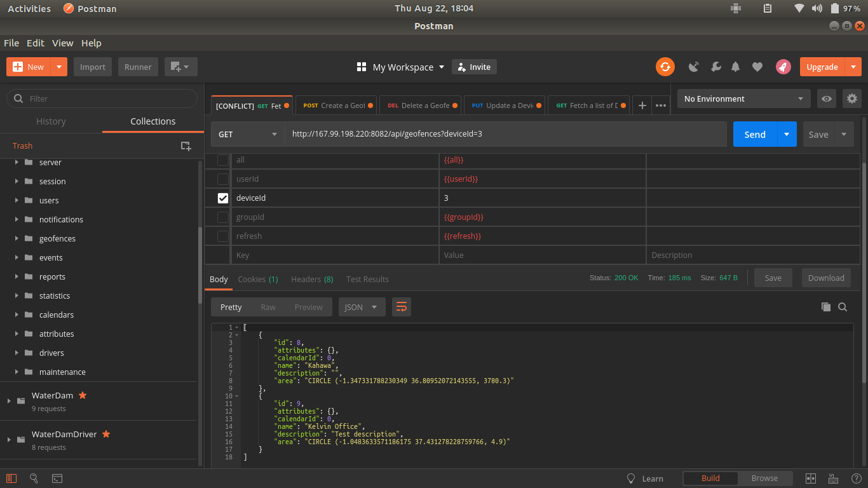Switch to two pane layout
This screenshot has height=488, width=868.
811,478
